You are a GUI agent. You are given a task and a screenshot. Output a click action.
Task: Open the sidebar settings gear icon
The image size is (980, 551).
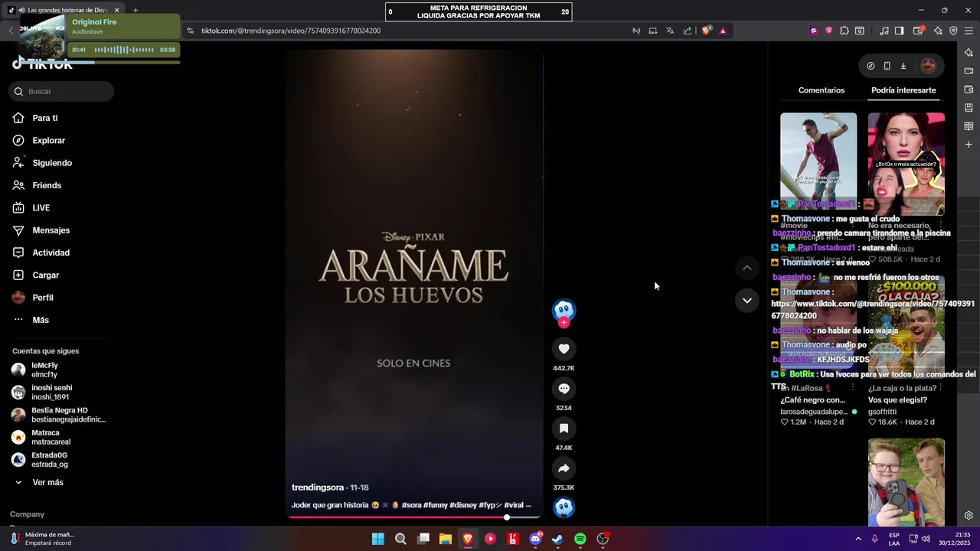tap(969, 516)
